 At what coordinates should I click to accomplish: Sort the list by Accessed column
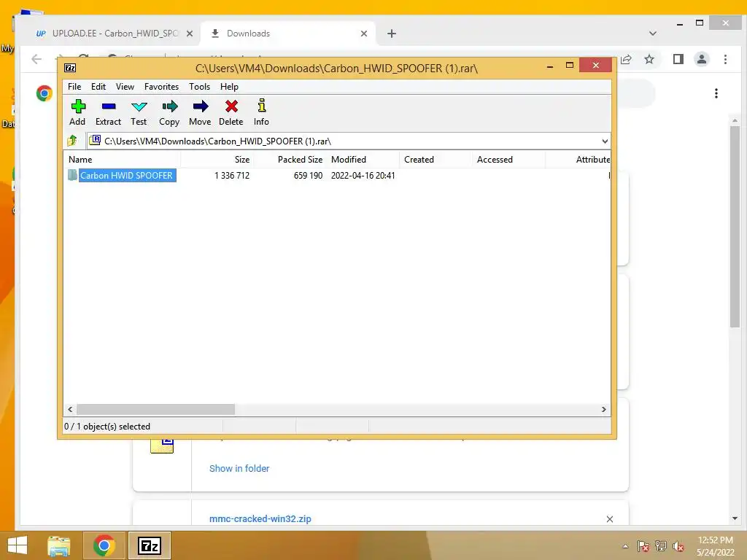coord(508,160)
